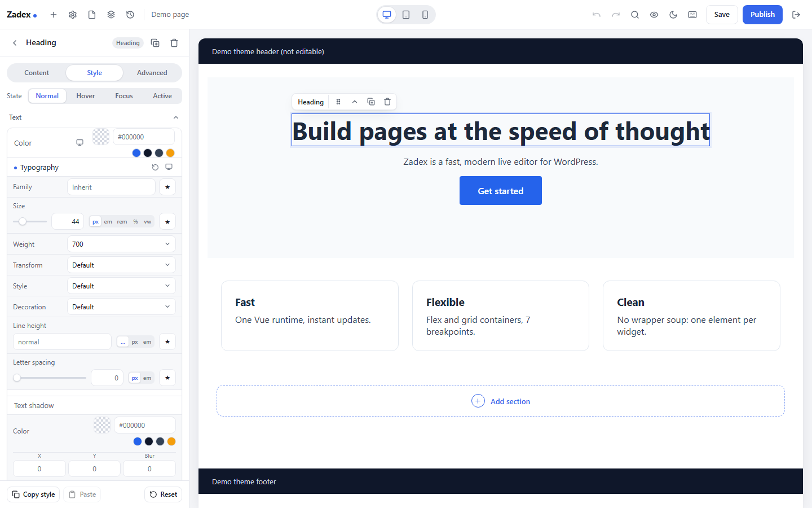Reset Typography settings icon
The image size is (812, 508).
click(x=155, y=167)
